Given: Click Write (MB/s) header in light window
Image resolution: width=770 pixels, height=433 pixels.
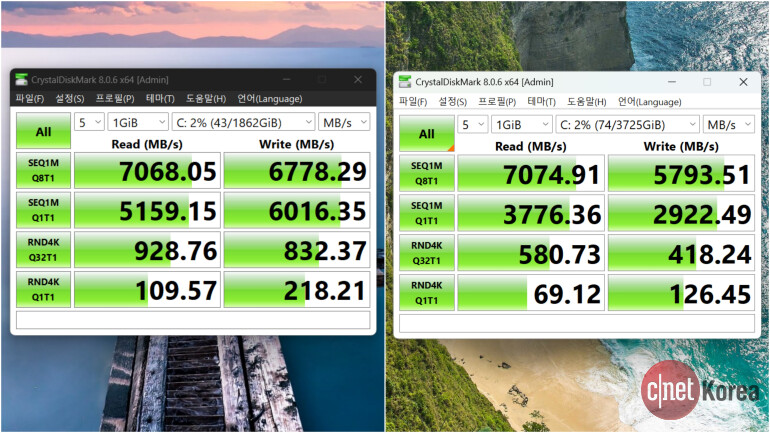Looking at the screenshot, I should point(681,146).
